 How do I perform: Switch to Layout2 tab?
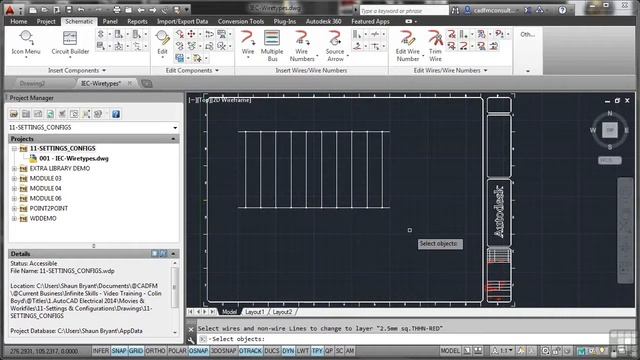tap(282, 312)
